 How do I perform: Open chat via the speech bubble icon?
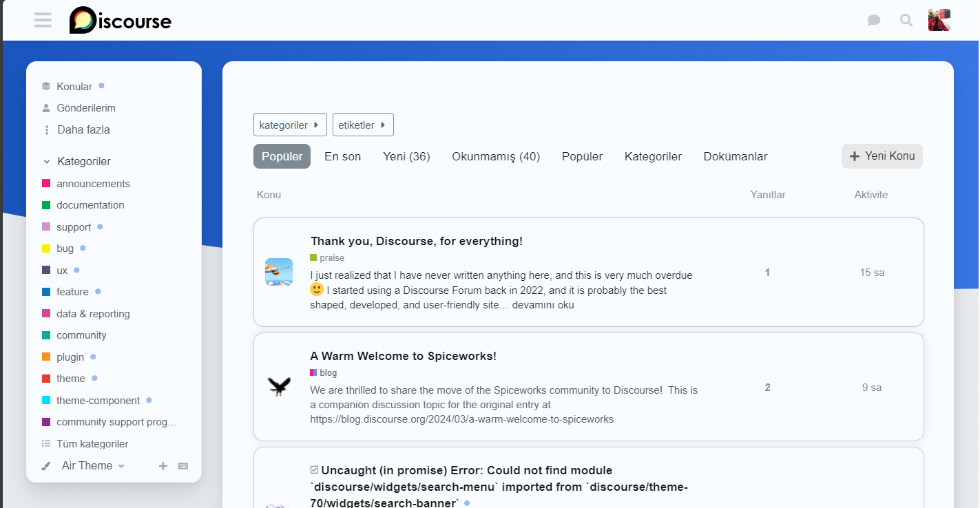coord(874,21)
